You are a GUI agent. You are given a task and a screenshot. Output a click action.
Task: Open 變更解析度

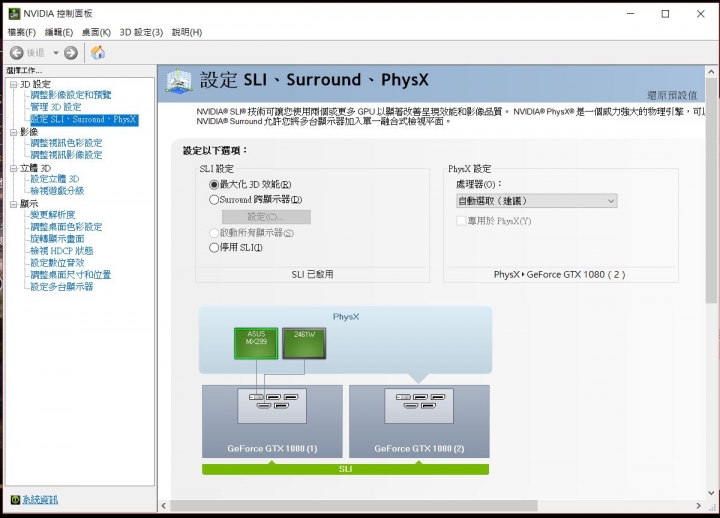[x=53, y=214]
